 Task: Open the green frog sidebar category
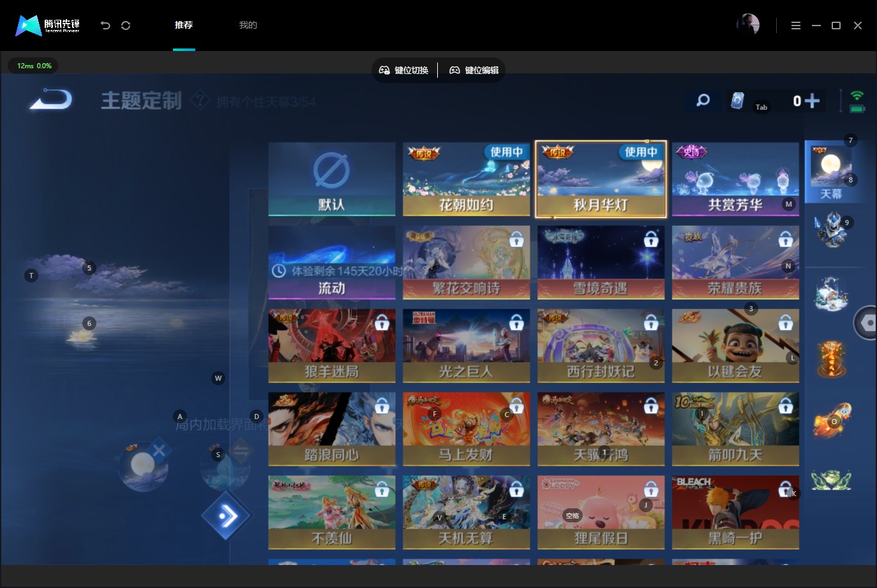point(831,480)
